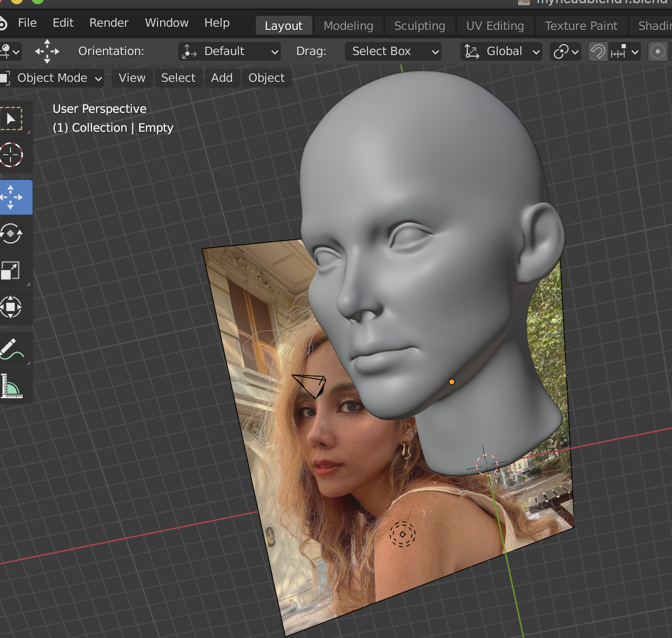Image resolution: width=672 pixels, height=638 pixels.
Task: Activate the Transform tool
Action: tap(12, 307)
